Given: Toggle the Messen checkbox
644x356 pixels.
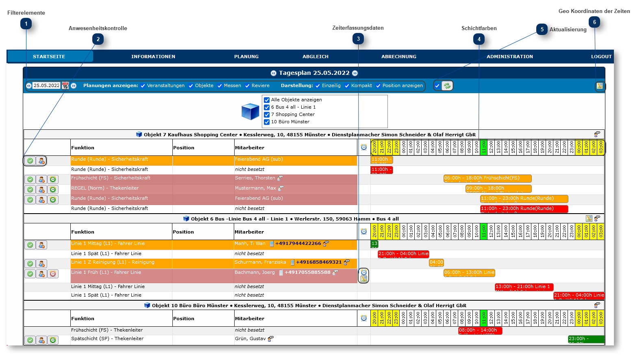Looking at the screenshot, I should pyautogui.click(x=220, y=86).
